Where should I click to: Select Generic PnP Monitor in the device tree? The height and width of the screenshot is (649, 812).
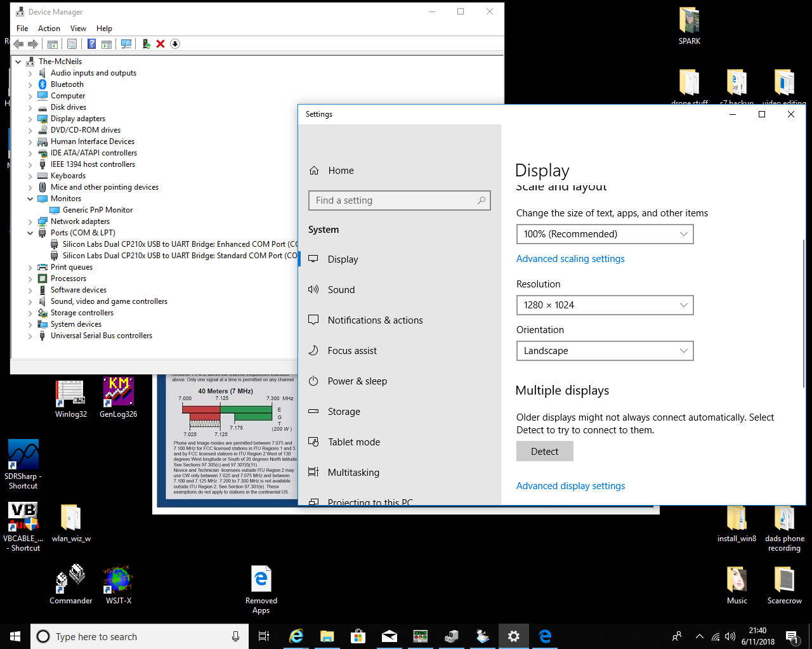[98, 210]
